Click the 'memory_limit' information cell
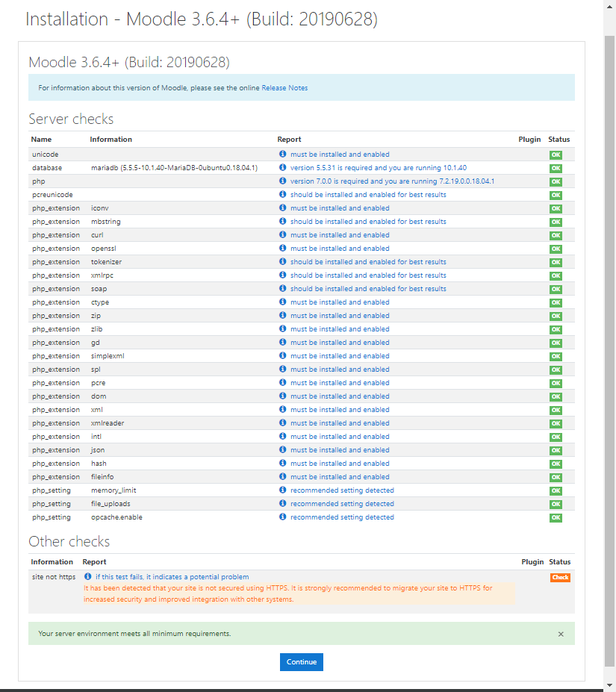 coord(113,490)
